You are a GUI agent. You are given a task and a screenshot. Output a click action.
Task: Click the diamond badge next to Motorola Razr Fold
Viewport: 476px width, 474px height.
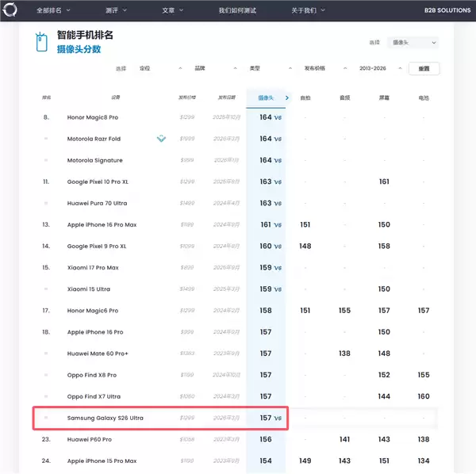click(x=161, y=139)
